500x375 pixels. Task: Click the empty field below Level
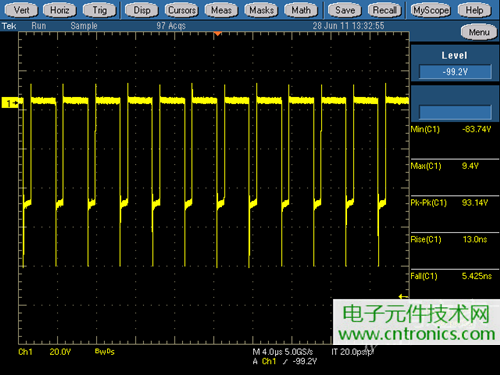[x=455, y=112]
